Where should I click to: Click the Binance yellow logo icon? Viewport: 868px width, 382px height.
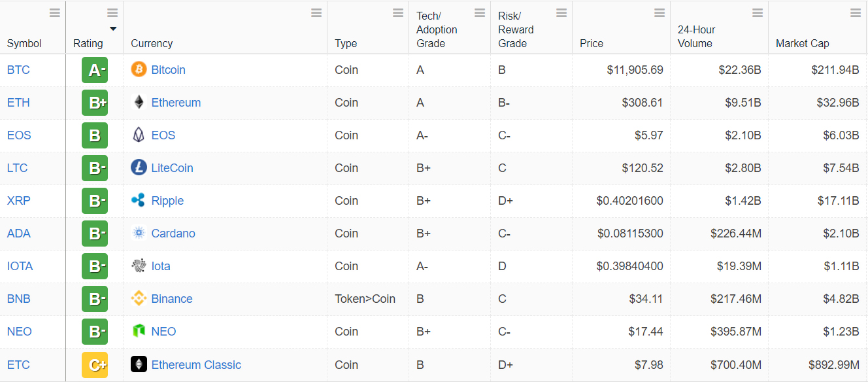pos(139,299)
